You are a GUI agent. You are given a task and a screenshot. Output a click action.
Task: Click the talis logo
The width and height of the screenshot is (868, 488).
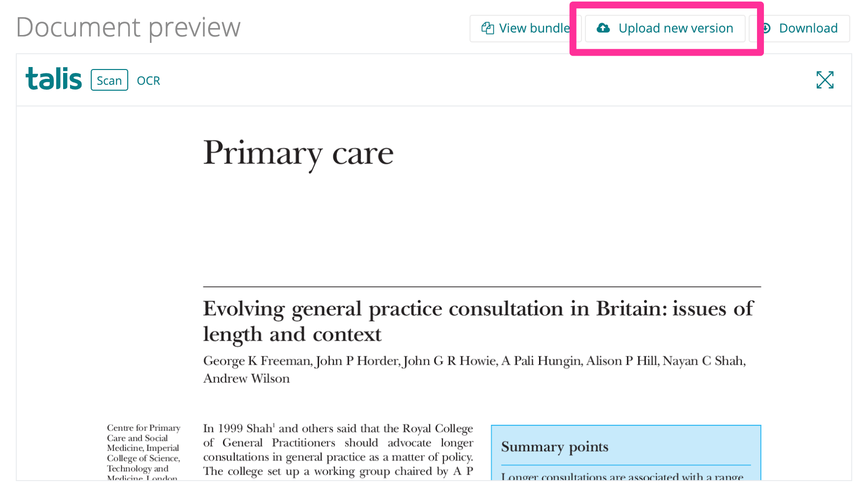tap(54, 79)
